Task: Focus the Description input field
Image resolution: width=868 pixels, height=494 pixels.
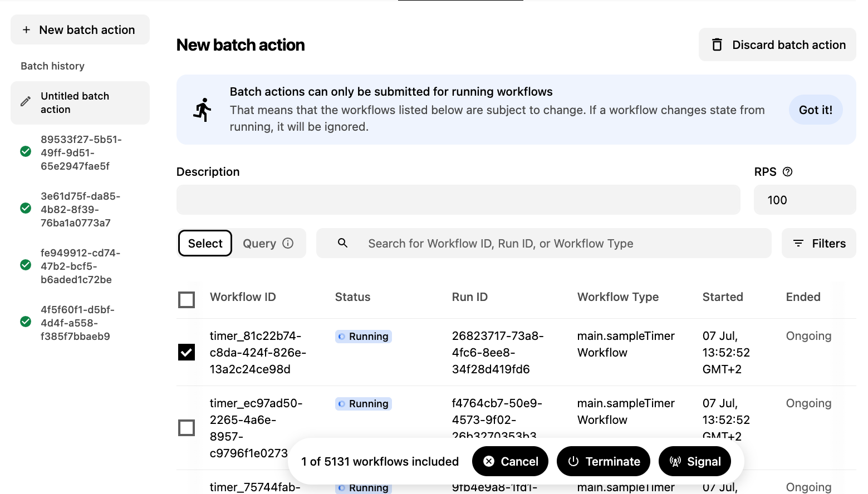Action: 458,200
